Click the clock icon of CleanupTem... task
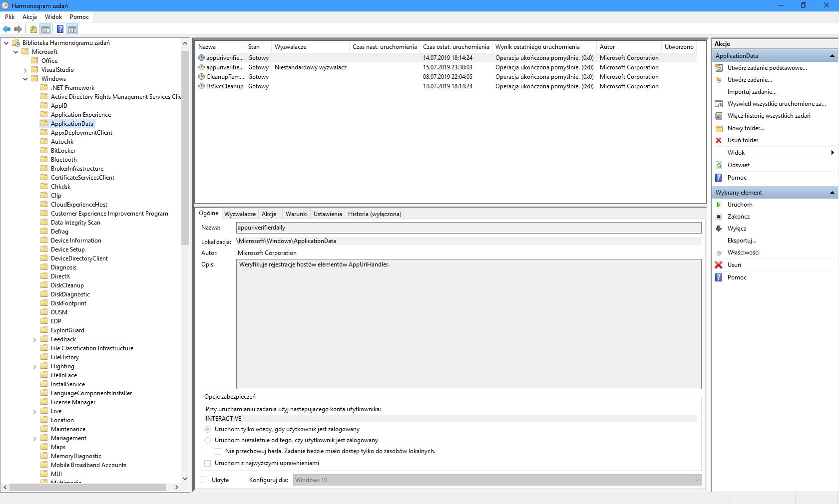This screenshot has width=839, height=504. click(202, 77)
